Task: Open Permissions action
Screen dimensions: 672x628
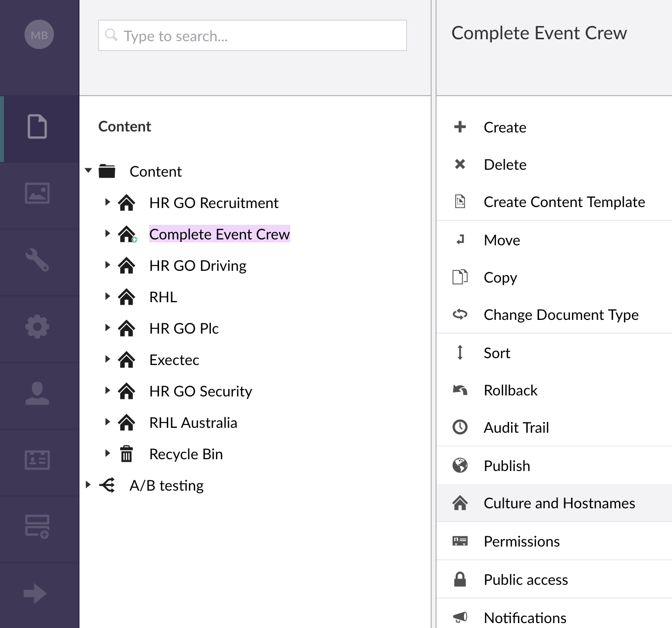Action: tap(554, 541)
